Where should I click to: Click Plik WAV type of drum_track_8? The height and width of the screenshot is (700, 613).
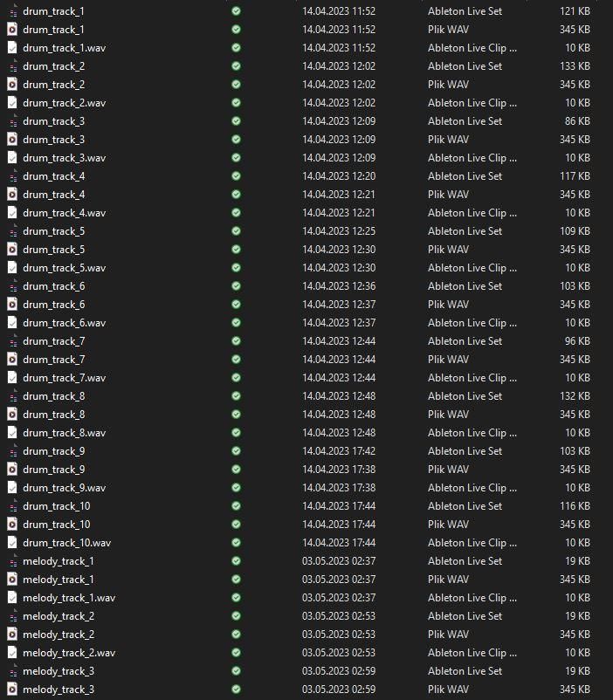[x=448, y=414]
